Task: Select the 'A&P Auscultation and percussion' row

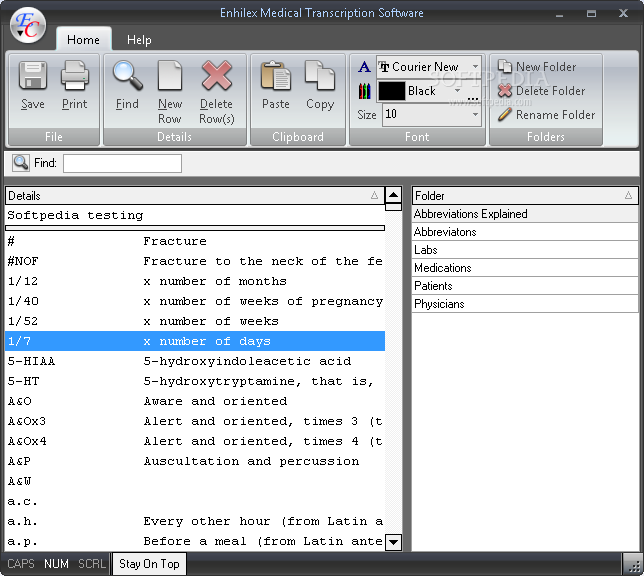Action: (195, 461)
